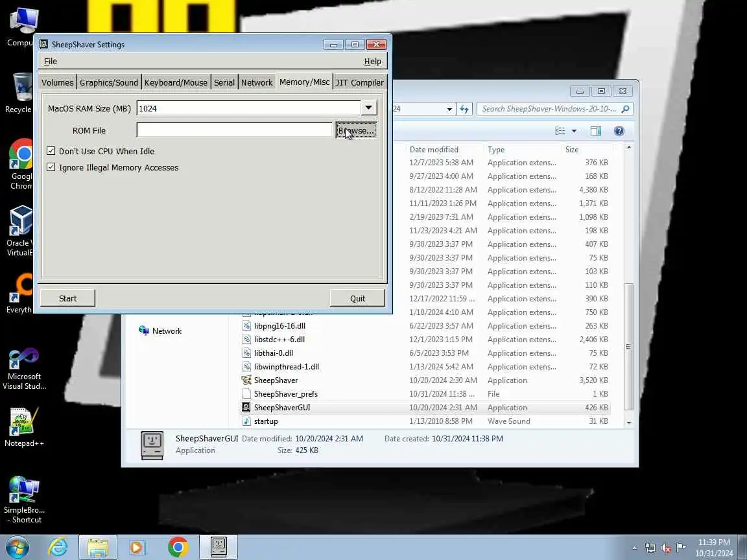Show hidden tray icons arrow

pos(634,548)
